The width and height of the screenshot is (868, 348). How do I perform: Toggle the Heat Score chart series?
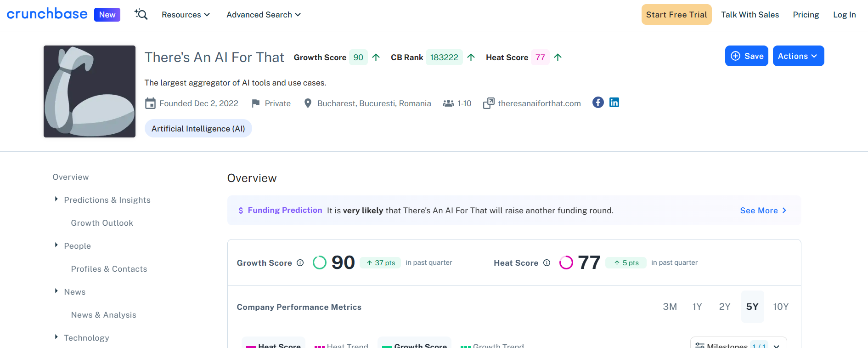point(273,343)
